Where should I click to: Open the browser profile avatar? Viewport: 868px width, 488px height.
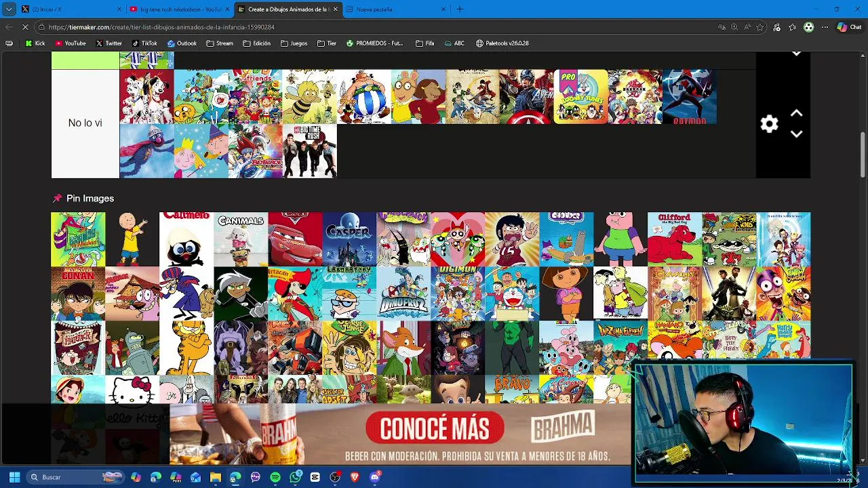coord(808,27)
